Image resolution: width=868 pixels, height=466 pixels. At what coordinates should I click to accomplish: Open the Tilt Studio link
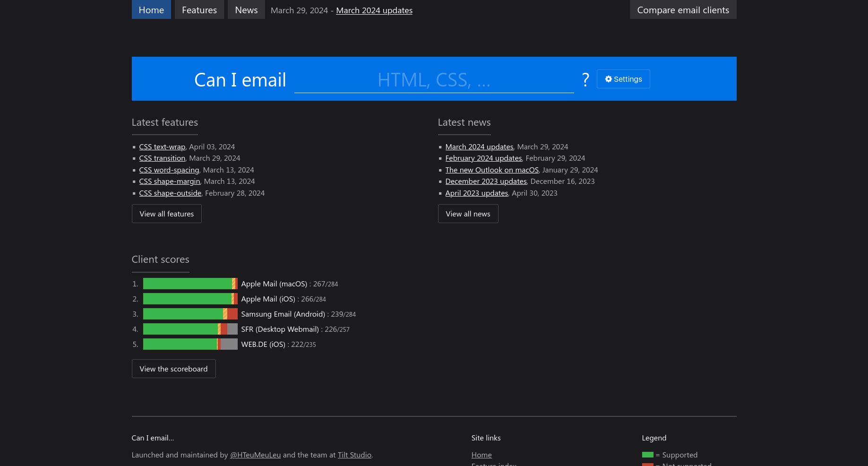coord(354,454)
